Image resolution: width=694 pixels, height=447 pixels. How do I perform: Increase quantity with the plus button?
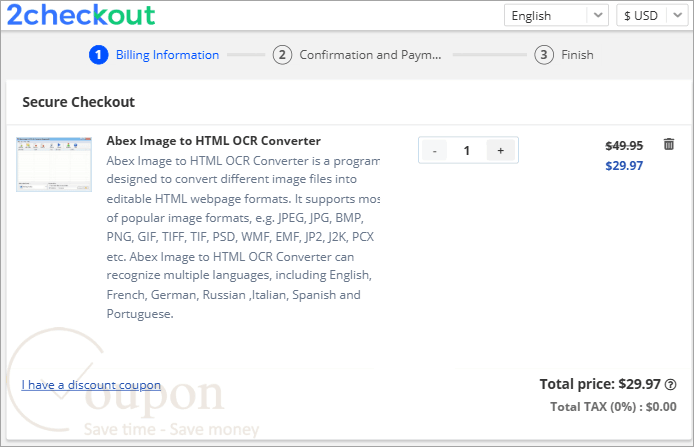(x=500, y=150)
